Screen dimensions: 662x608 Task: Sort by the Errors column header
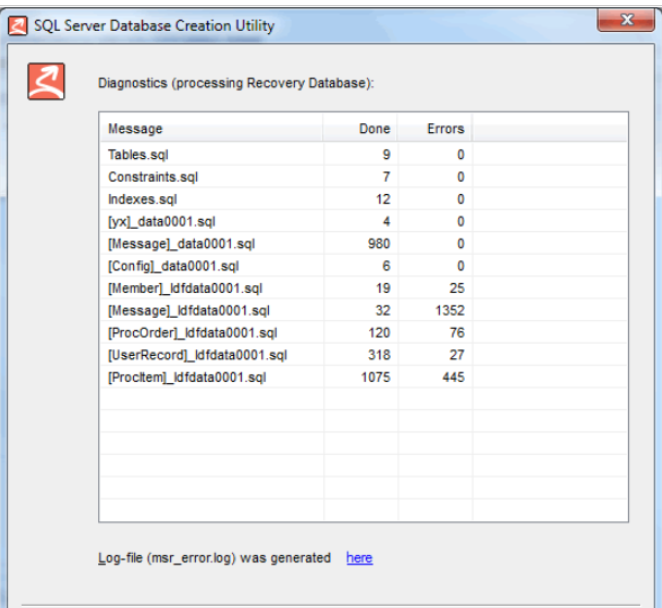[435, 128]
